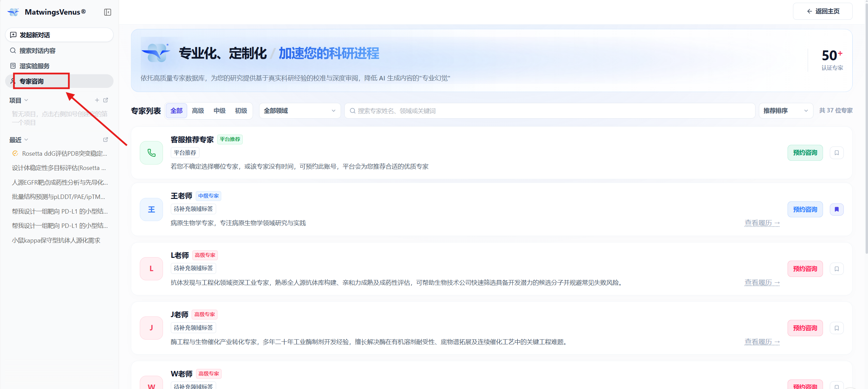Book consultation with 王老师
The width and height of the screenshot is (868, 389).
(x=805, y=209)
